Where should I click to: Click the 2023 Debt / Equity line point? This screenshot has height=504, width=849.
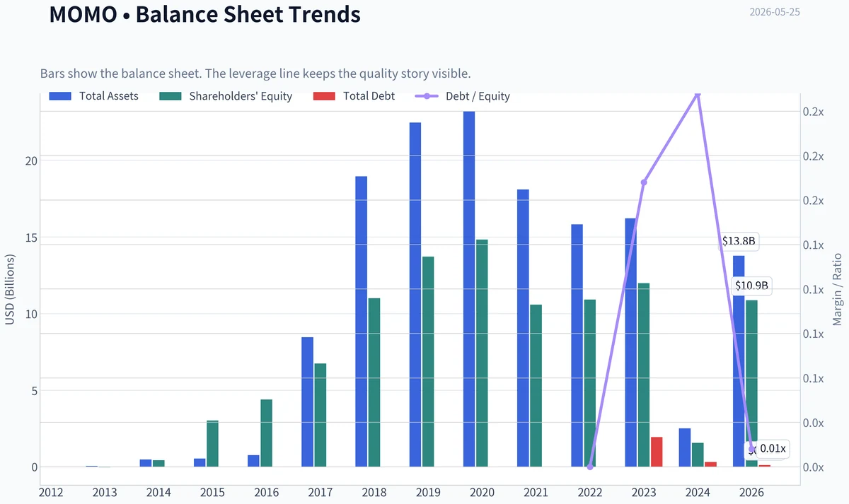click(644, 182)
